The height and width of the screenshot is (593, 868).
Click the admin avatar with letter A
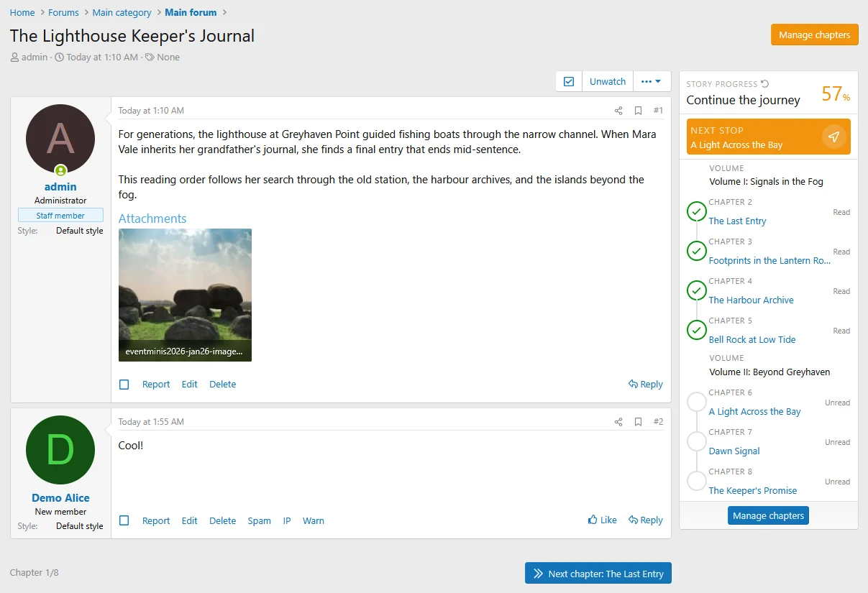[x=60, y=139]
